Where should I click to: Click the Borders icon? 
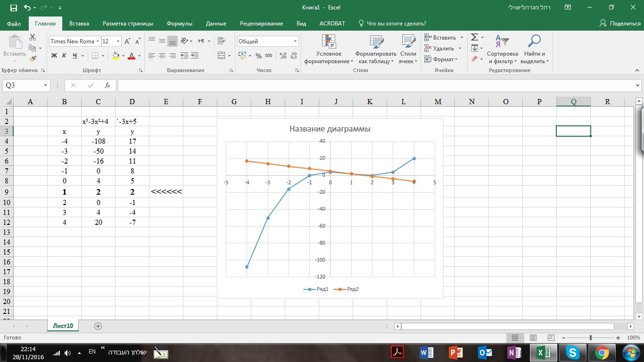(x=95, y=56)
